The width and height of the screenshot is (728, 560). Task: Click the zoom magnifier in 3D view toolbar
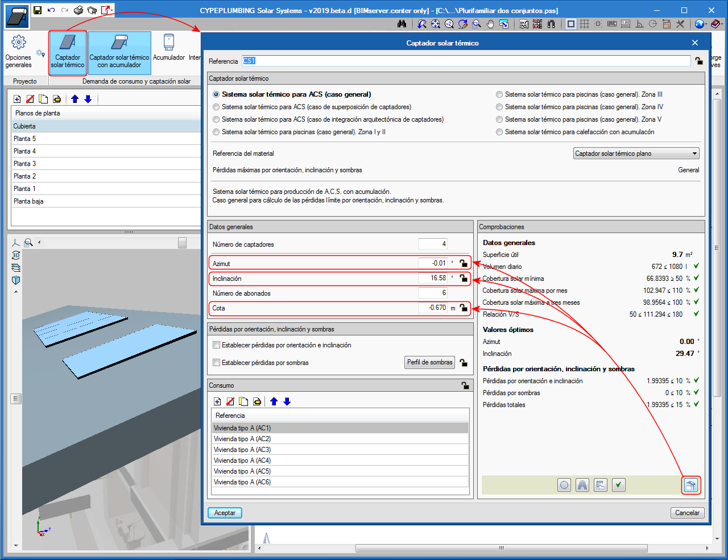(x=28, y=243)
